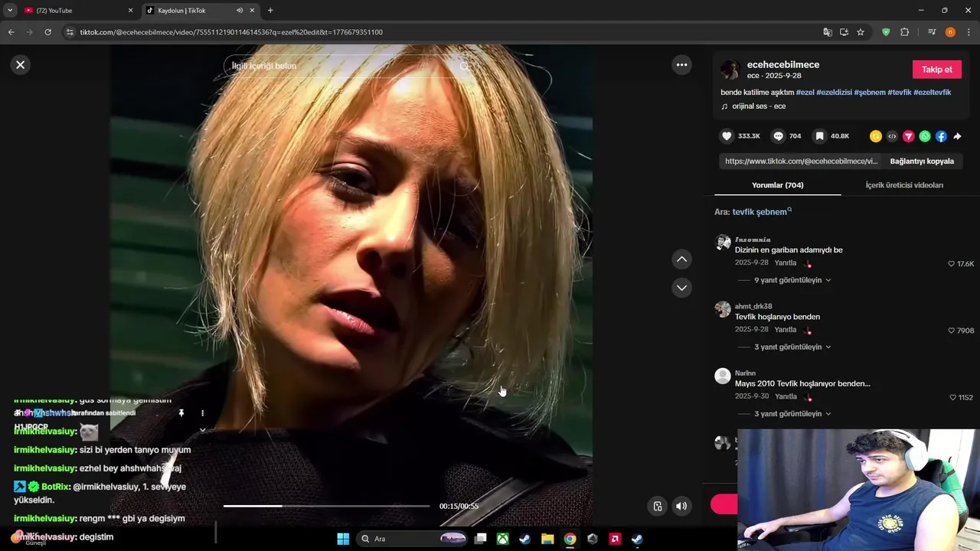Reload the page
Viewport: 980px width, 551px height.
click(47, 32)
